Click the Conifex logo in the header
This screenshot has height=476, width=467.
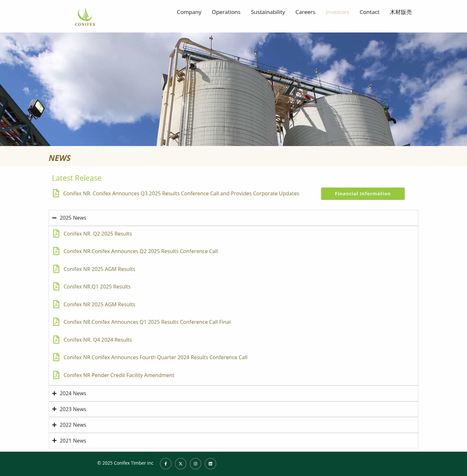tap(85, 17)
